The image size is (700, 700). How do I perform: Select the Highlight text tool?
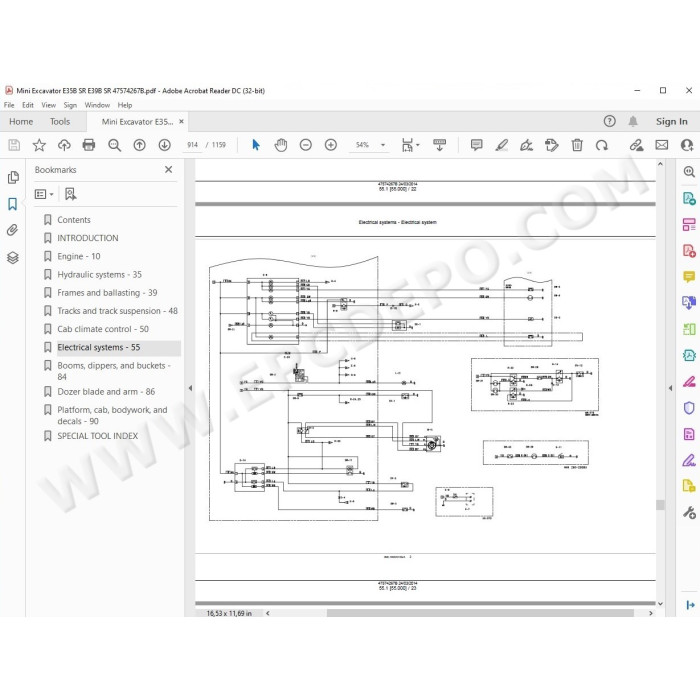(x=502, y=145)
